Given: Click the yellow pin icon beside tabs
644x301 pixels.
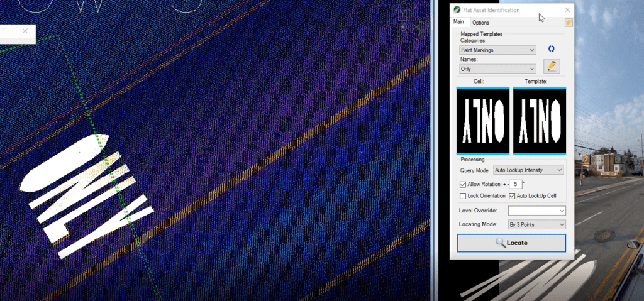Looking at the screenshot, I should click(568, 23).
